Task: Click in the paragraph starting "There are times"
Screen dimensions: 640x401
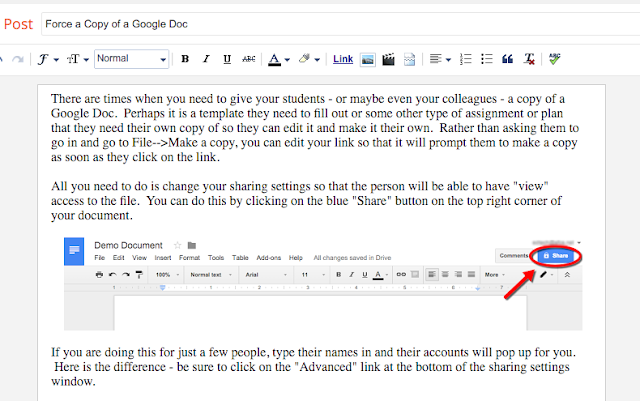Action: pyautogui.click(x=315, y=128)
